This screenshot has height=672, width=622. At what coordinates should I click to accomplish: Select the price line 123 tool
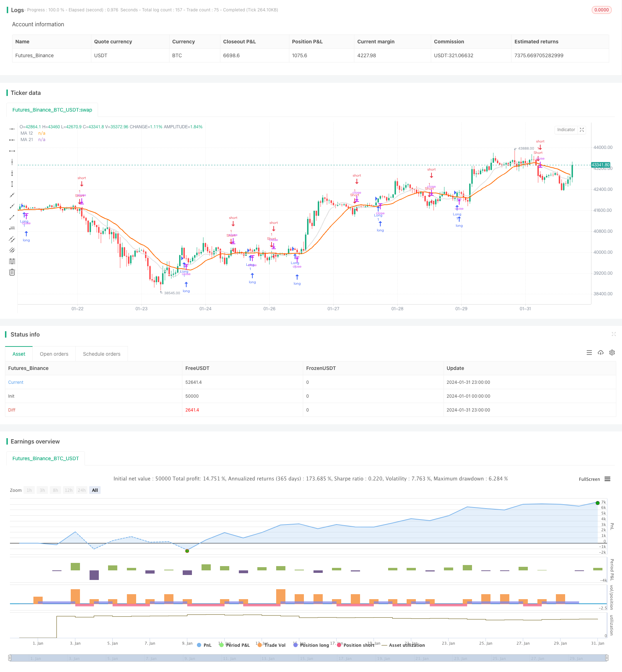click(12, 228)
